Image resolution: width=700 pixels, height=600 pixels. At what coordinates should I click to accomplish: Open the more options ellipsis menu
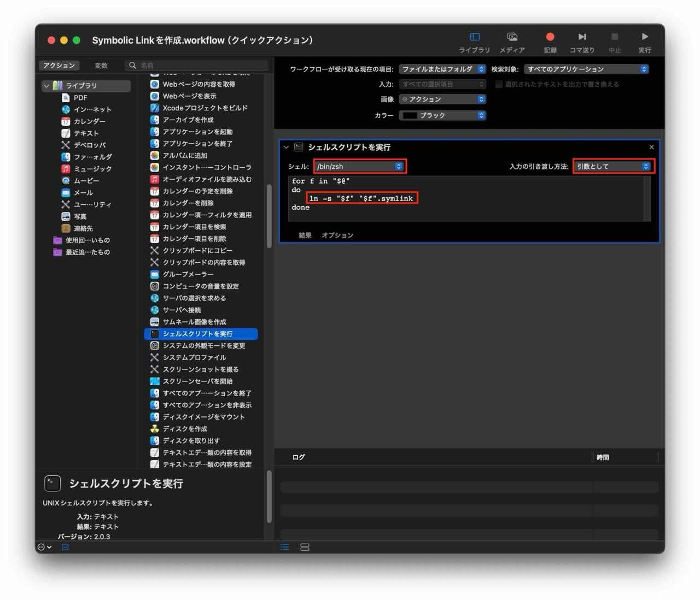(x=44, y=548)
